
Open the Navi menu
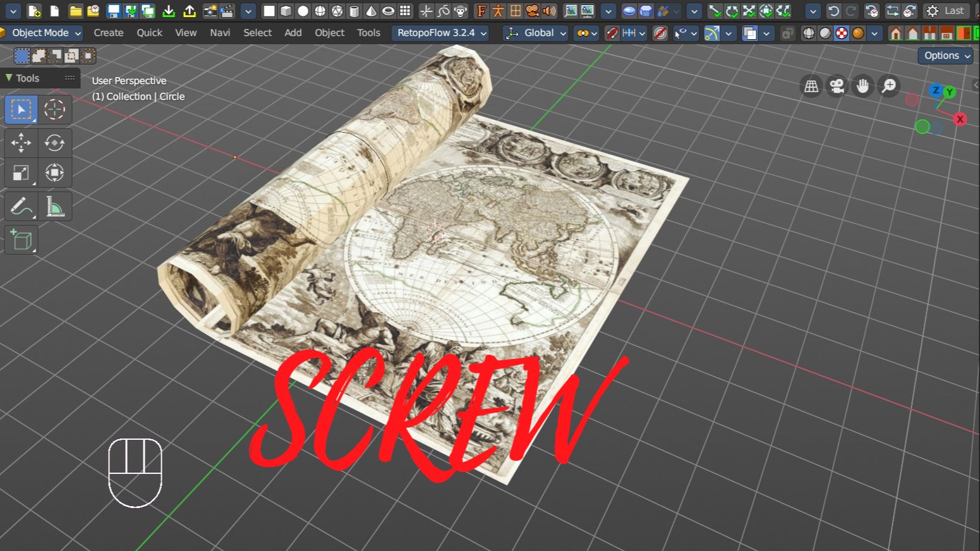coord(220,33)
